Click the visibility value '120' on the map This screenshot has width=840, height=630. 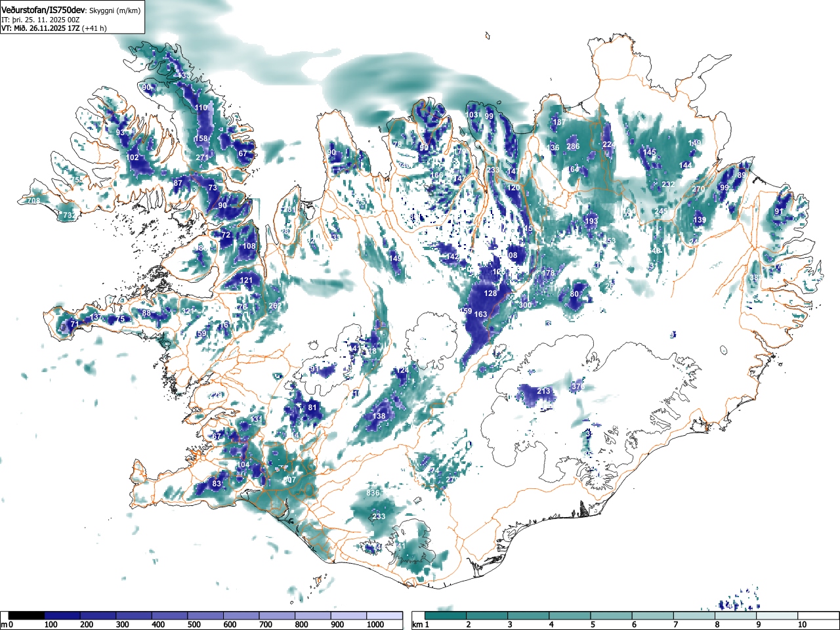pos(513,188)
